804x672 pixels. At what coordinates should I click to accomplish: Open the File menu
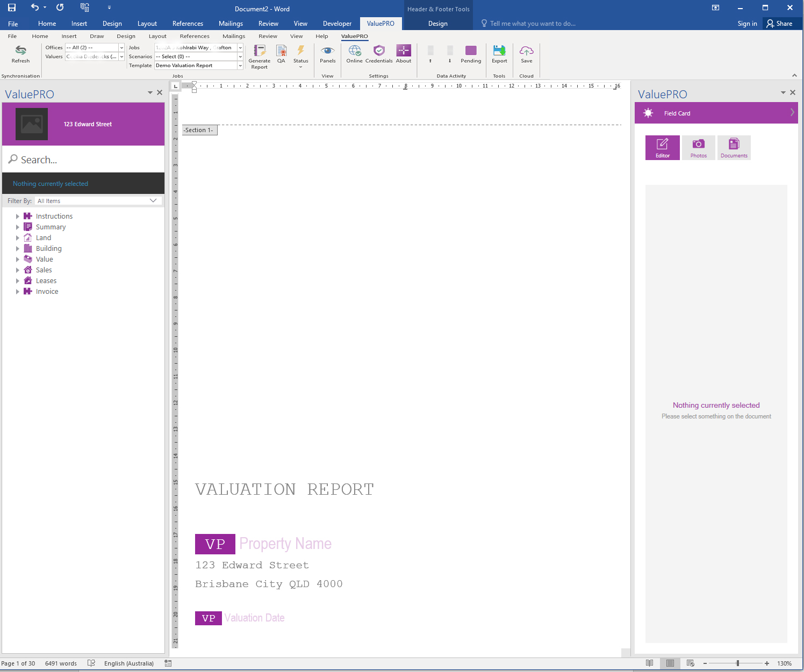pos(13,24)
